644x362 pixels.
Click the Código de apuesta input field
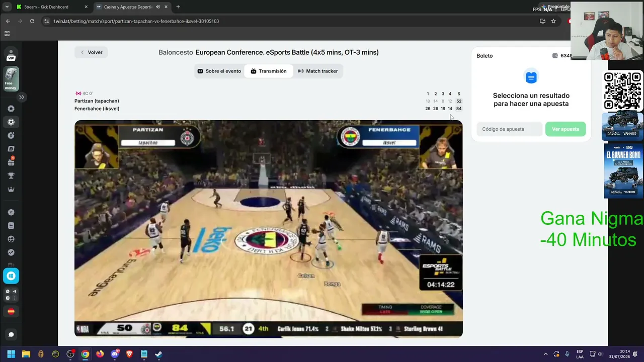point(509,129)
